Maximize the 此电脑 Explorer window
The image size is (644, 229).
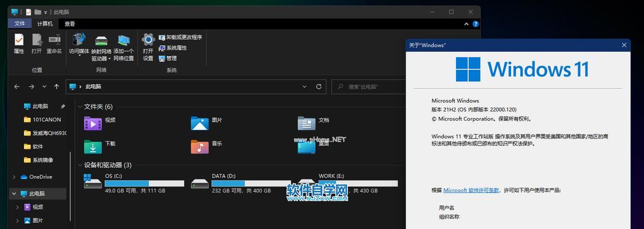tap(451, 12)
